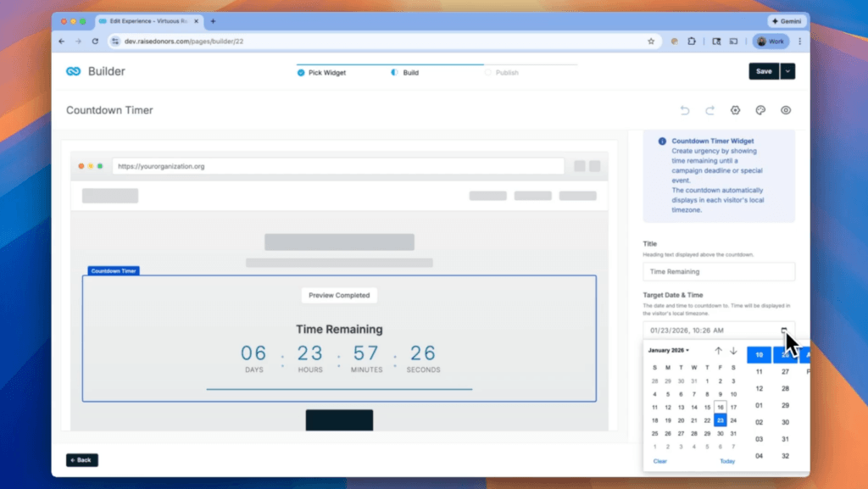868x489 pixels.
Task: Select minute 30 in time list
Action: (x=785, y=422)
